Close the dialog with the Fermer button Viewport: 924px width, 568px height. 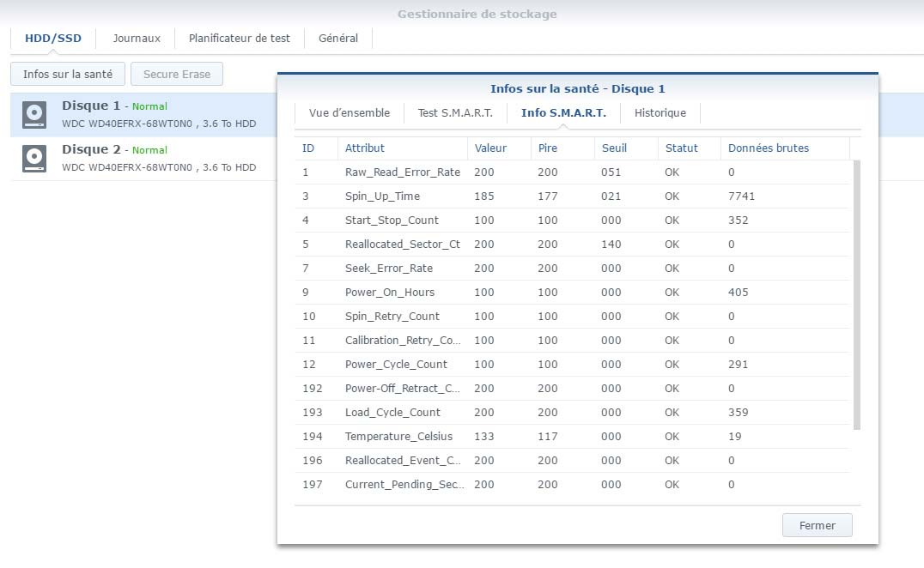click(817, 526)
